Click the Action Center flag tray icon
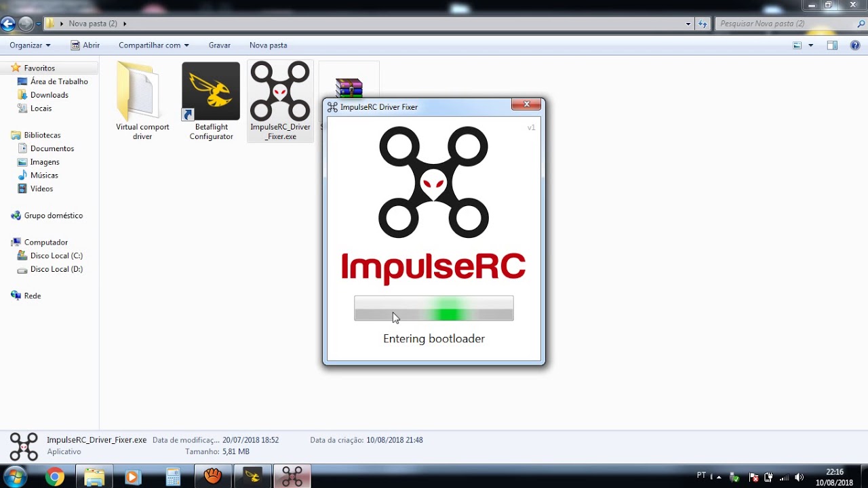 [x=753, y=477]
